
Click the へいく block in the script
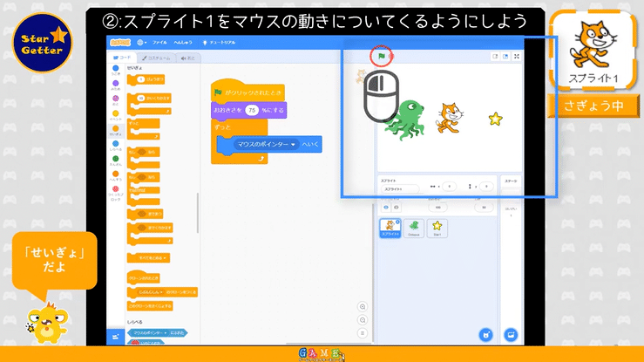click(x=310, y=144)
